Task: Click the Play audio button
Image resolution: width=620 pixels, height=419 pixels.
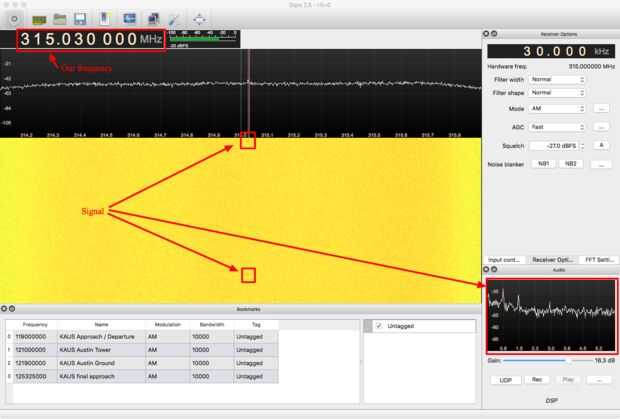Action: click(568, 380)
